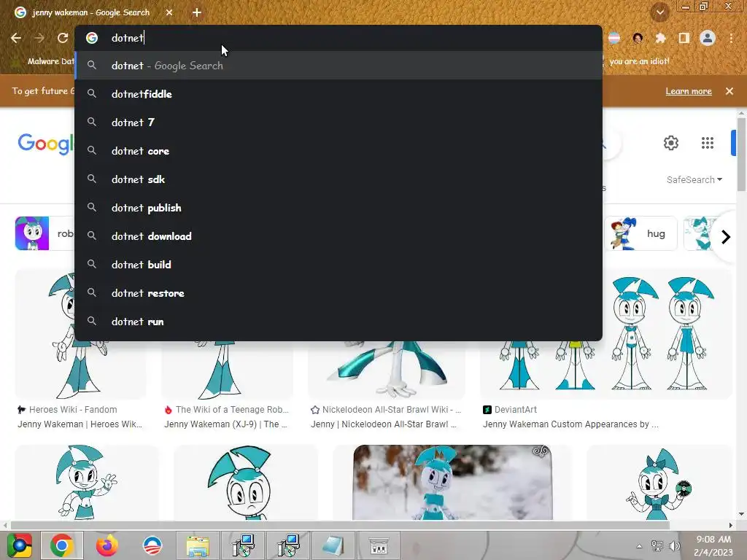Click the scroll right arrow on horizontal scrollbar
This screenshot has width=747, height=560.
pyautogui.click(x=731, y=525)
